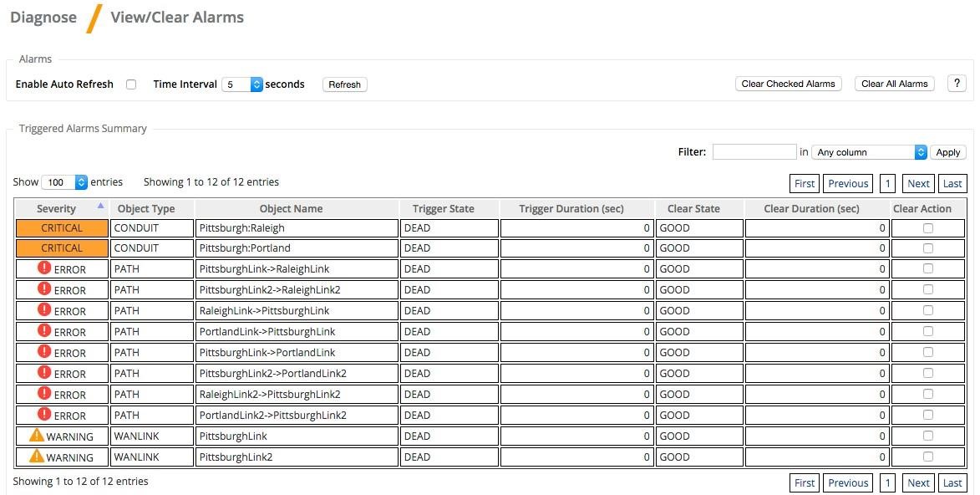This screenshot has height=495, width=980.
Task: Click Previous in bottom pagination
Action: point(848,482)
